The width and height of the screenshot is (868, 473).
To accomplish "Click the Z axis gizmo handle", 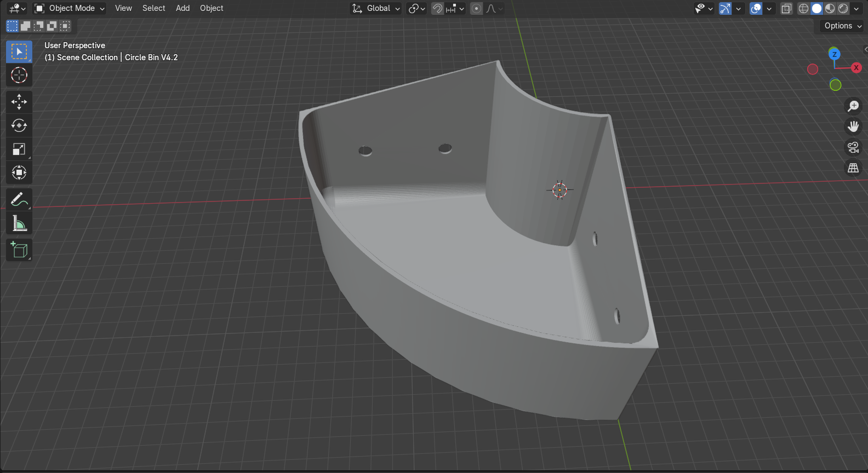I will (834, 54).
